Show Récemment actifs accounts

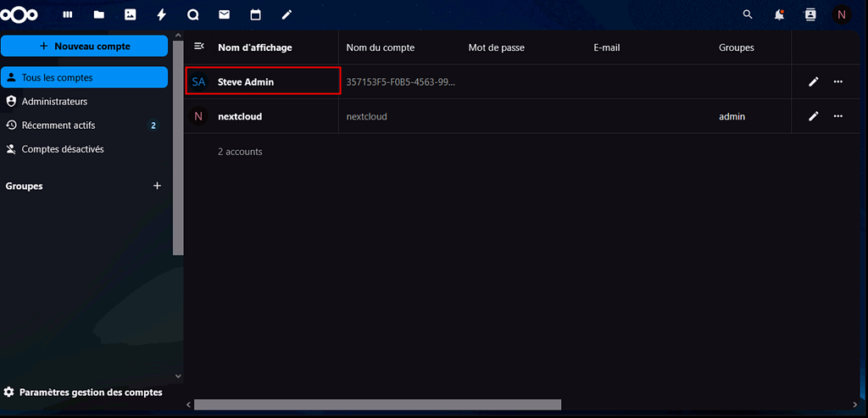click(x=58, y=125)
